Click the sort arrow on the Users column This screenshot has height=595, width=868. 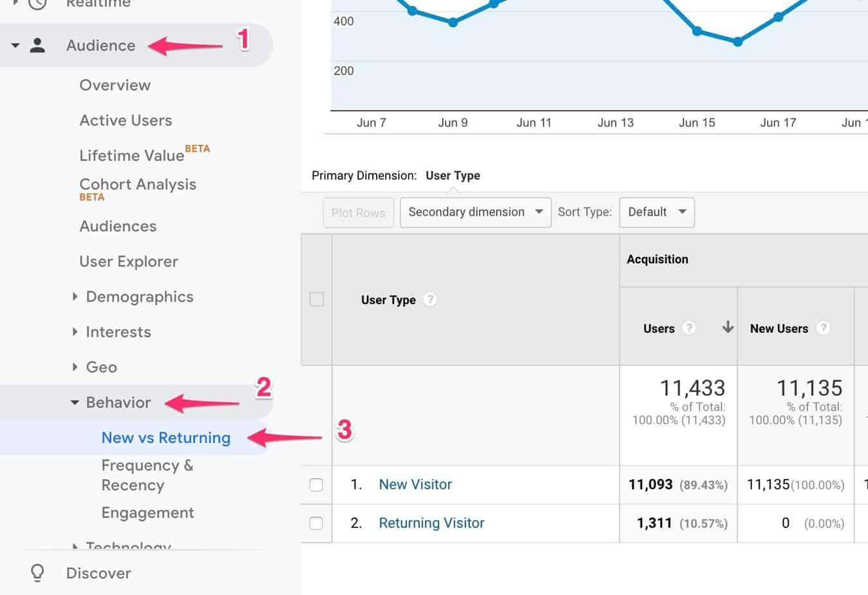727,328
